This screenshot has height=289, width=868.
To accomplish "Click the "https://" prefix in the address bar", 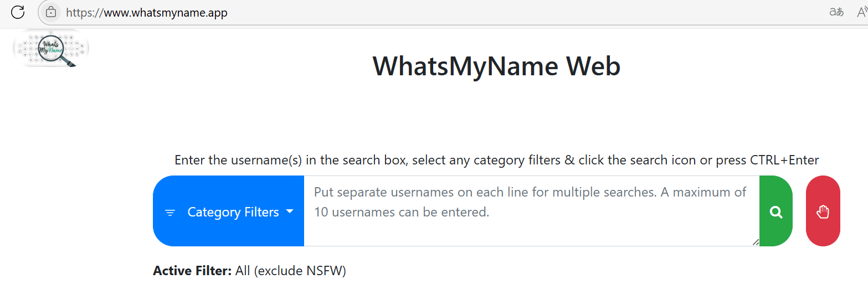I will [x=84, y=12].
